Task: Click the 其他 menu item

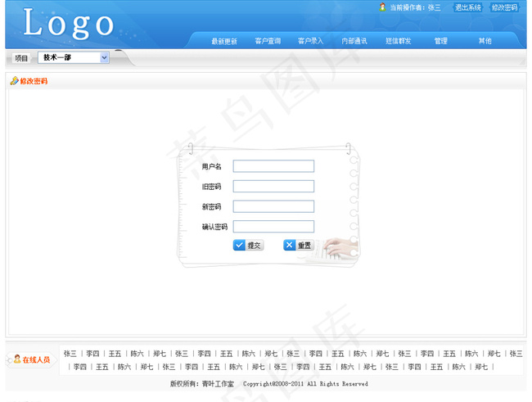Action: coord(485,41)
